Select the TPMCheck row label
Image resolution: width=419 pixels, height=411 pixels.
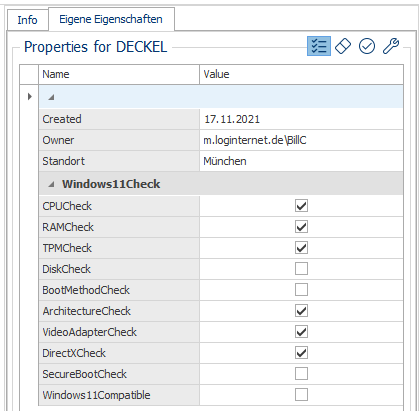119,248
